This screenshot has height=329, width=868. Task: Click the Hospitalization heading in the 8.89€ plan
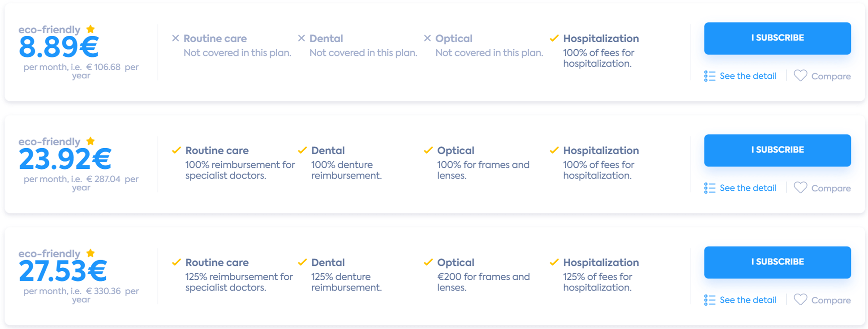(601, 38)
